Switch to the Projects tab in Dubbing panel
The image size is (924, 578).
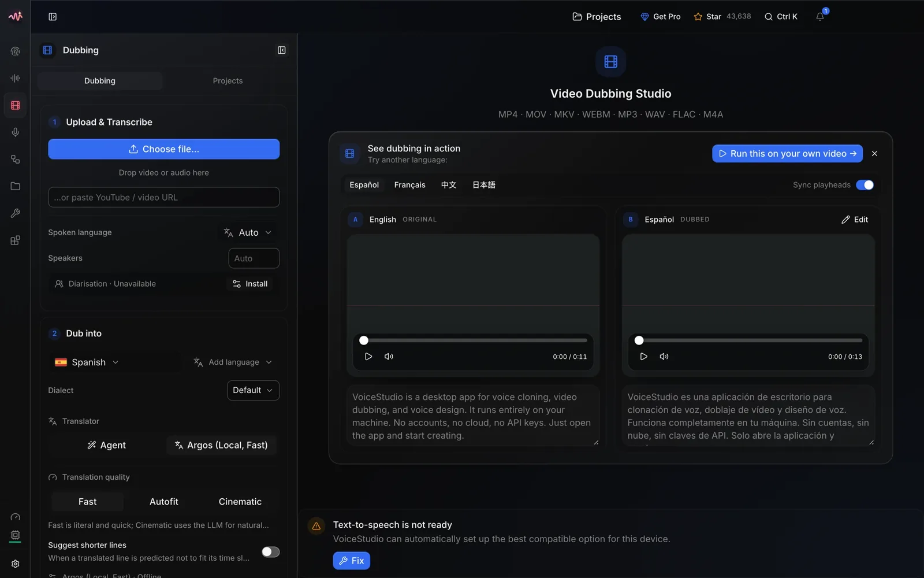coord(228,81)
